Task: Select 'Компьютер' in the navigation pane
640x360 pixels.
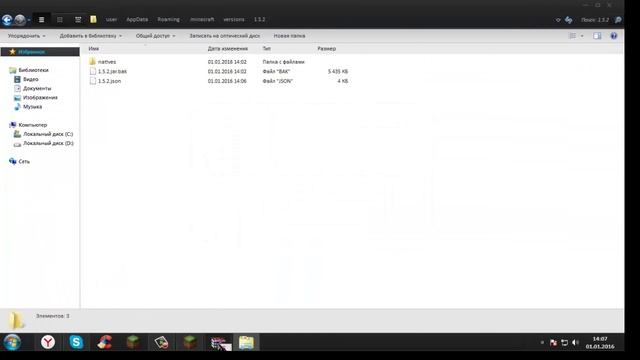Action: [33, 125]
